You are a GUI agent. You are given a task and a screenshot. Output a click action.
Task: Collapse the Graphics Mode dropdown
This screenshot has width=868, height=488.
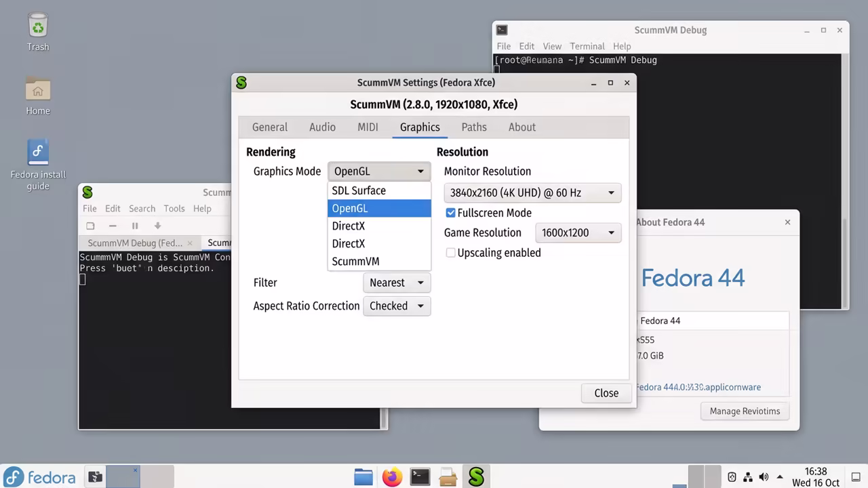pos(379,171)
